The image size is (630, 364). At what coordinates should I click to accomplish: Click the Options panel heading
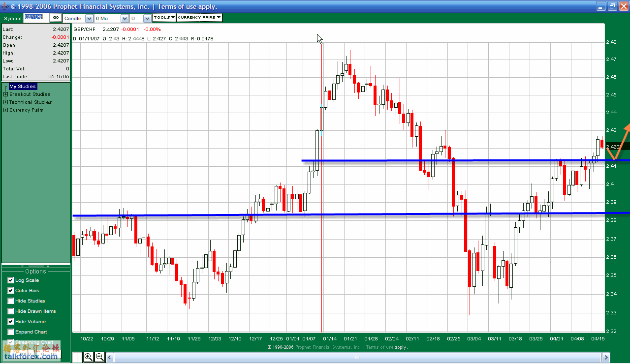[35, 272]
